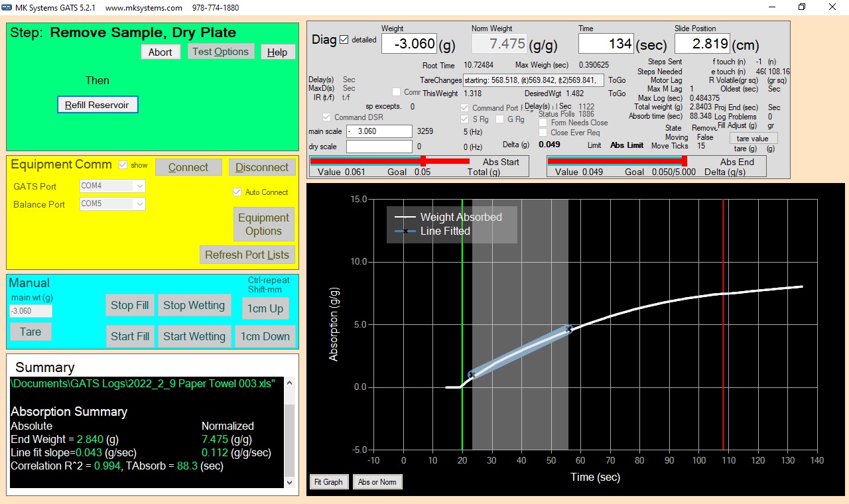This screenshot has height=504, width=849.
Task: Click the Abs Start progress bar
Action: click(390, 161)
